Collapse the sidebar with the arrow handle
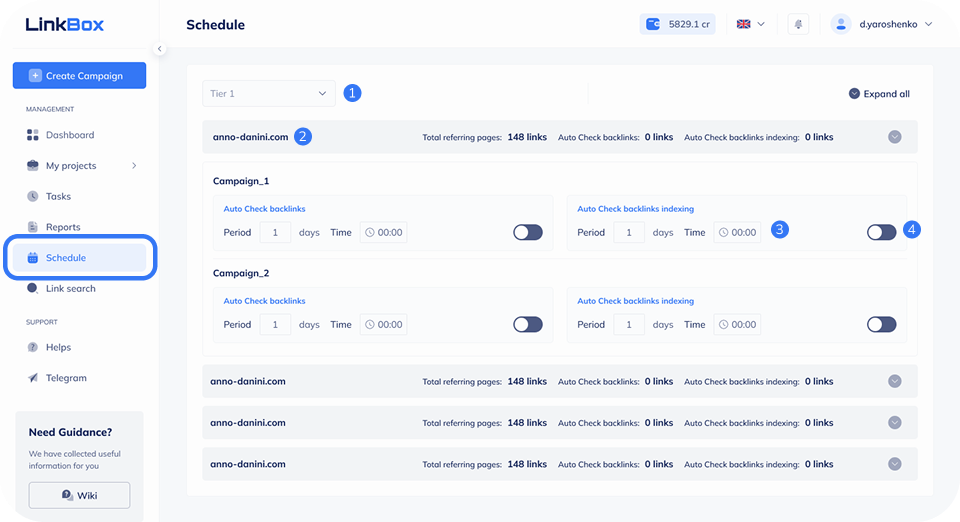This screenshot has width=960, height=522. (159, 48)
